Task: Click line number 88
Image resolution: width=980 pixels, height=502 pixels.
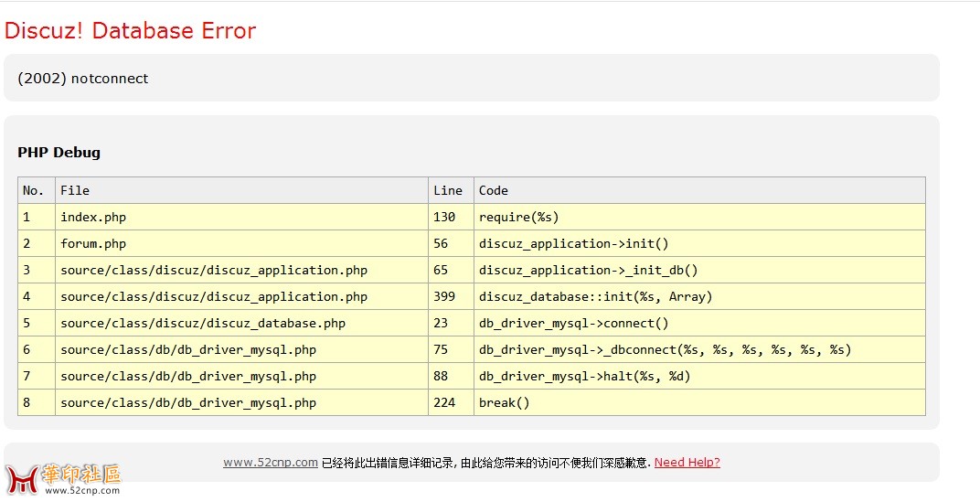Action: click(451, 376)
